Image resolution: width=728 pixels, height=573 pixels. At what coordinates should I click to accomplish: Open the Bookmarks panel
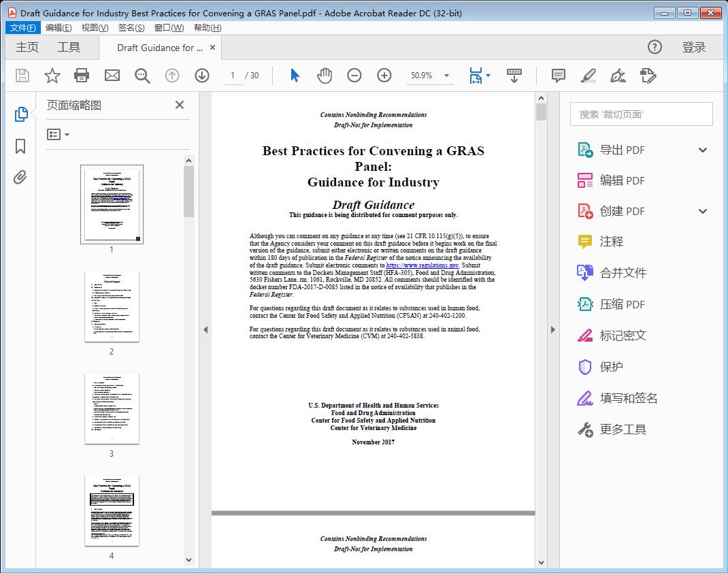click(20, 146)
